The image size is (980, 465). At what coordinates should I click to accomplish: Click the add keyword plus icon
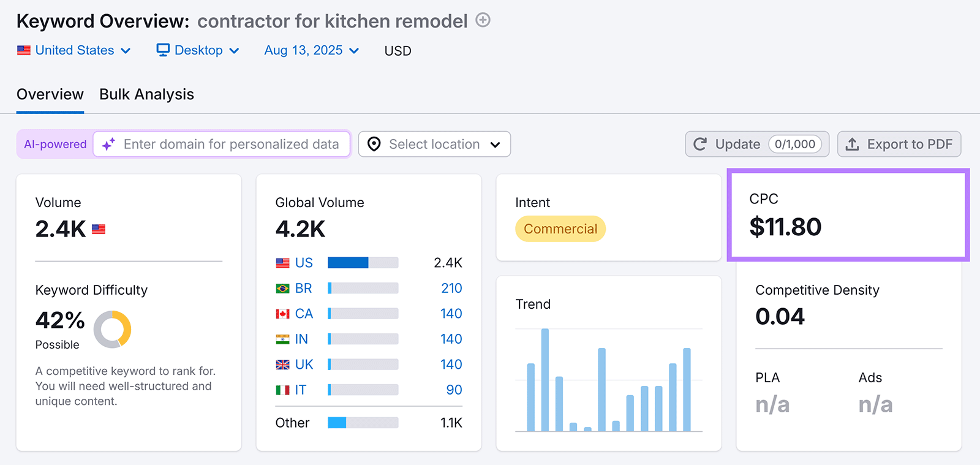[483, 20]
